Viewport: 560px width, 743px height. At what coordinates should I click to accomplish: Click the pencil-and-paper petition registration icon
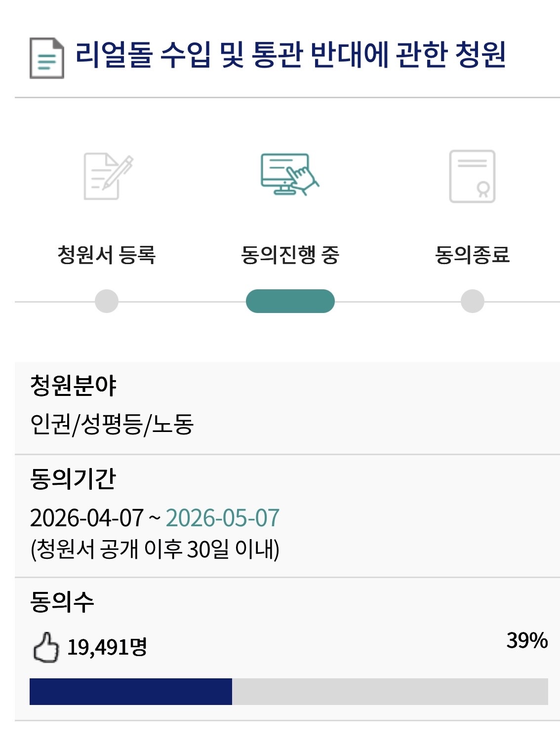(108, 176)
